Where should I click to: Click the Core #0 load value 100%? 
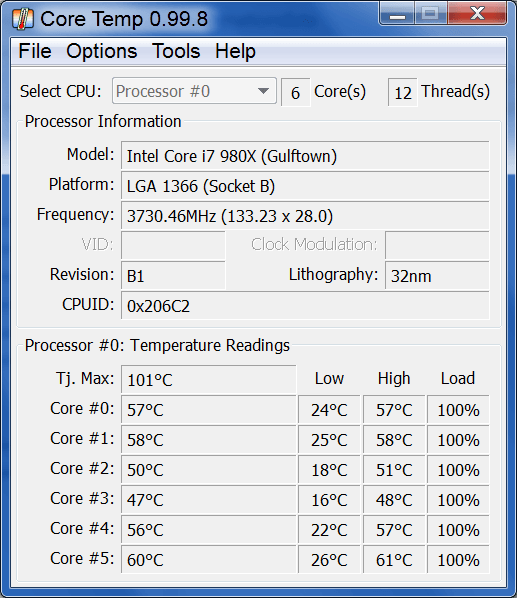(458, 410)
